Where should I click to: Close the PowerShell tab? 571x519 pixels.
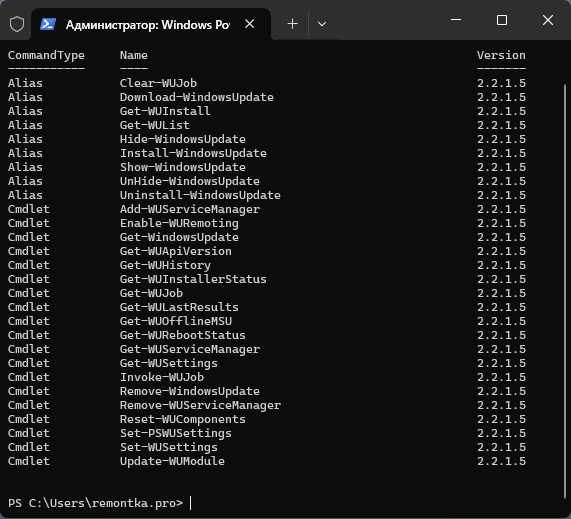pos(249,24)
